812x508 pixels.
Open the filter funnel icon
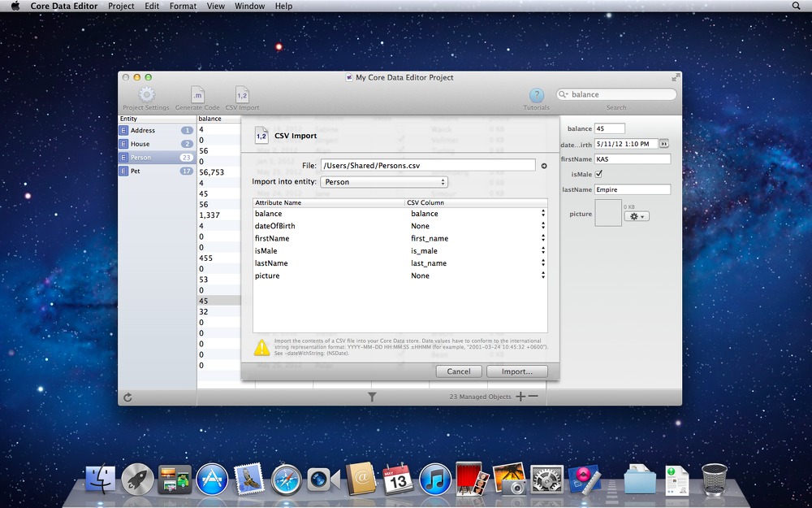pos(372,397)
